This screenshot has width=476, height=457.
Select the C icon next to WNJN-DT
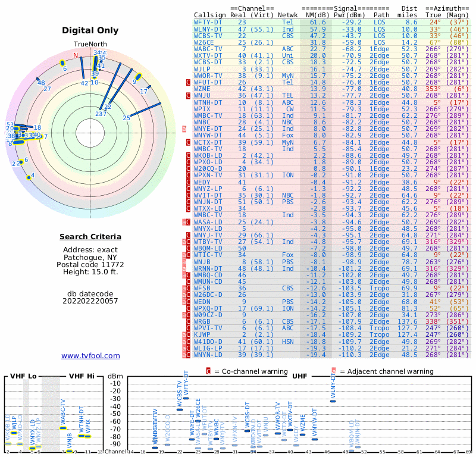tap(188, 202)
